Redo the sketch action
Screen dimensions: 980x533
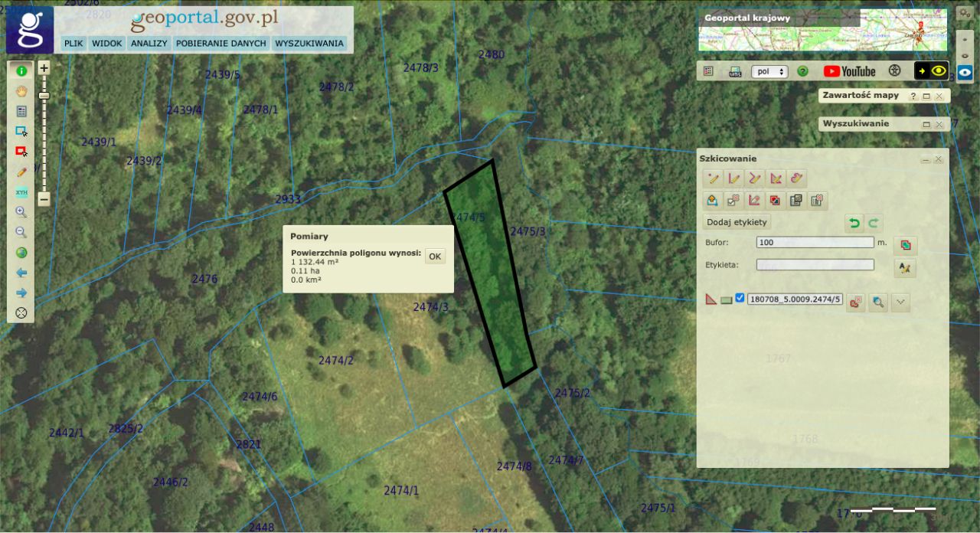pos(874,223)
